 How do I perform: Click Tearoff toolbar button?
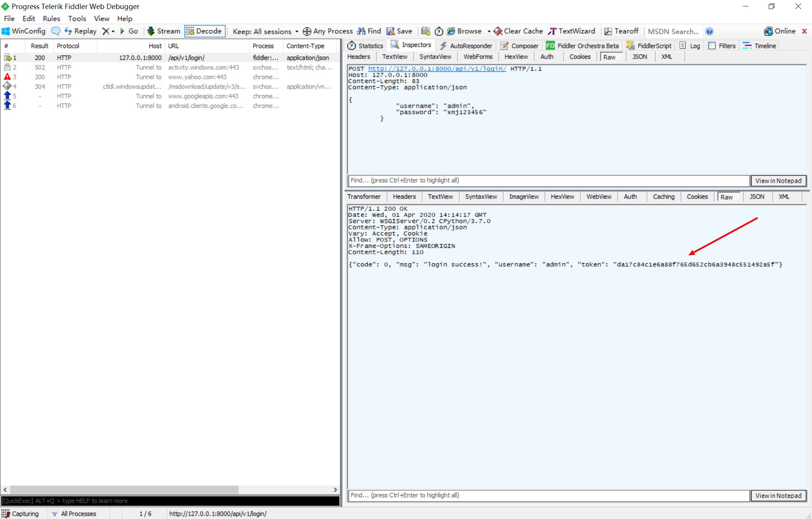(621, 31)
